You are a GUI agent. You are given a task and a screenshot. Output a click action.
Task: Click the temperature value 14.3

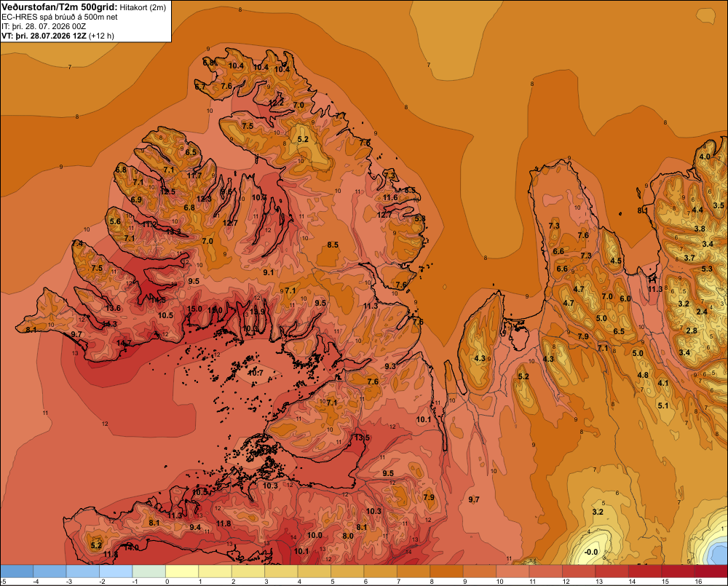(110, 324)
